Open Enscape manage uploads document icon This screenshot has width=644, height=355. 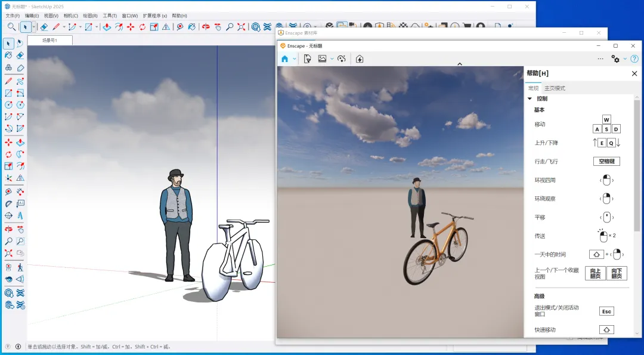(x=307, y=59)
